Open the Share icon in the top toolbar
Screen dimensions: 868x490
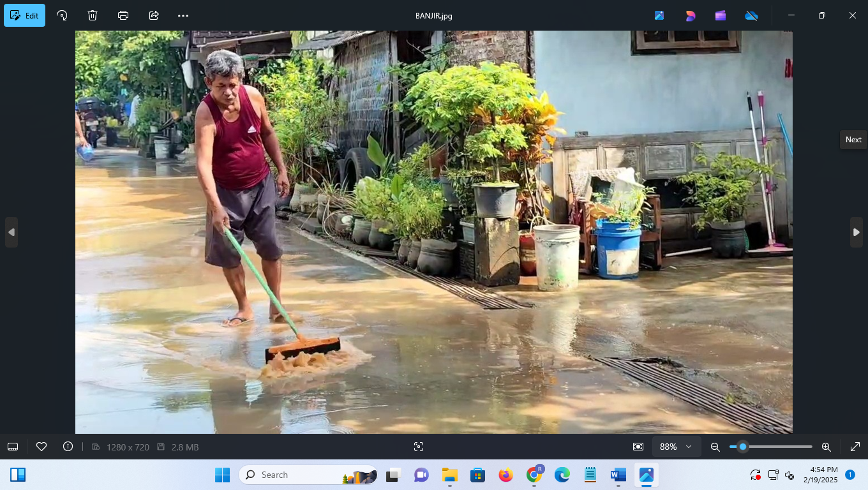point(154,15)
